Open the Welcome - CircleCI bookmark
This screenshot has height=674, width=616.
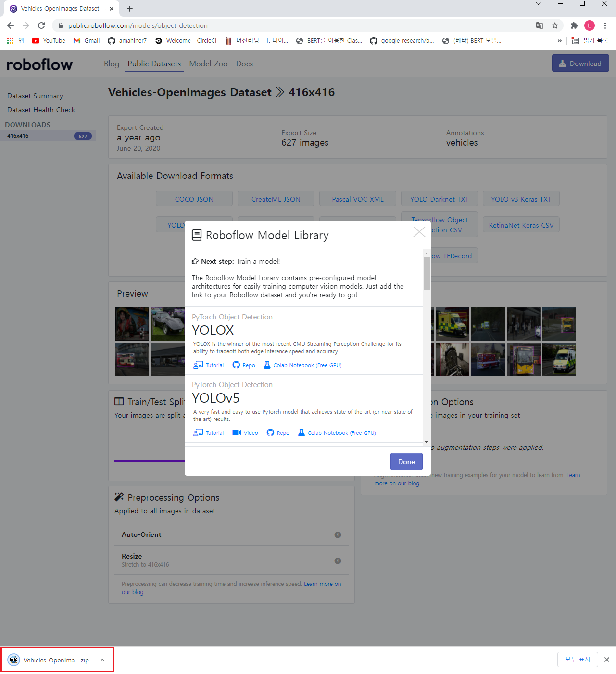(186, 41)
